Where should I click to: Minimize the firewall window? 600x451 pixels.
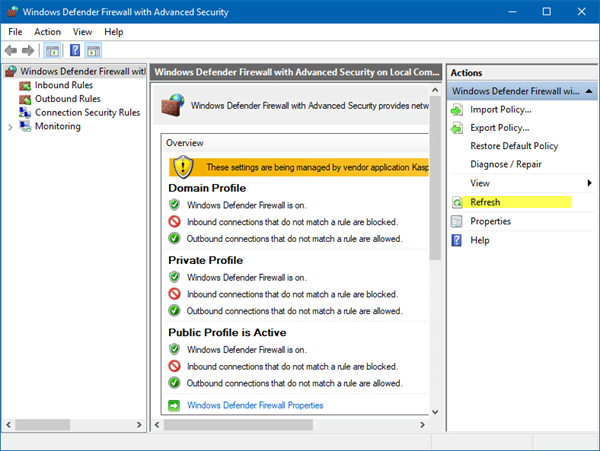[512, 11]
